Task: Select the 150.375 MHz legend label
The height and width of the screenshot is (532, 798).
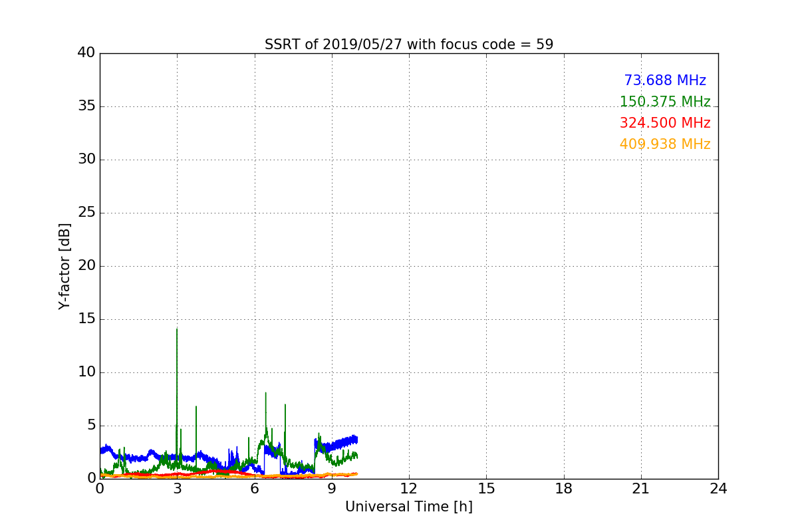Action: coord(665,102)
